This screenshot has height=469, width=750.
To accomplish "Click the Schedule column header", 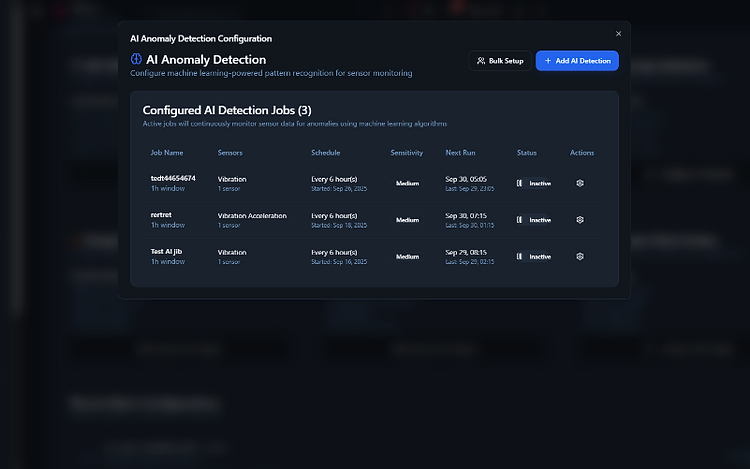I will [x=326, y=153].
